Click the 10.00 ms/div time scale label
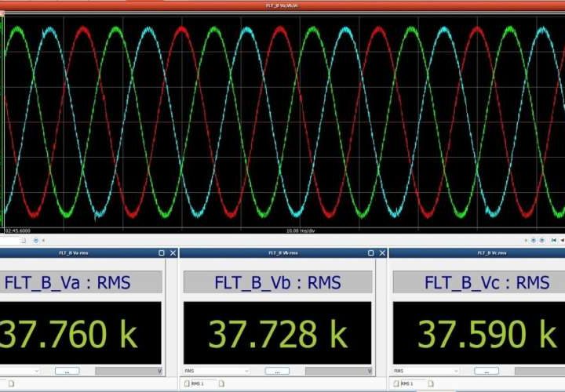565x392 pixels. click(x=301, y=230)
